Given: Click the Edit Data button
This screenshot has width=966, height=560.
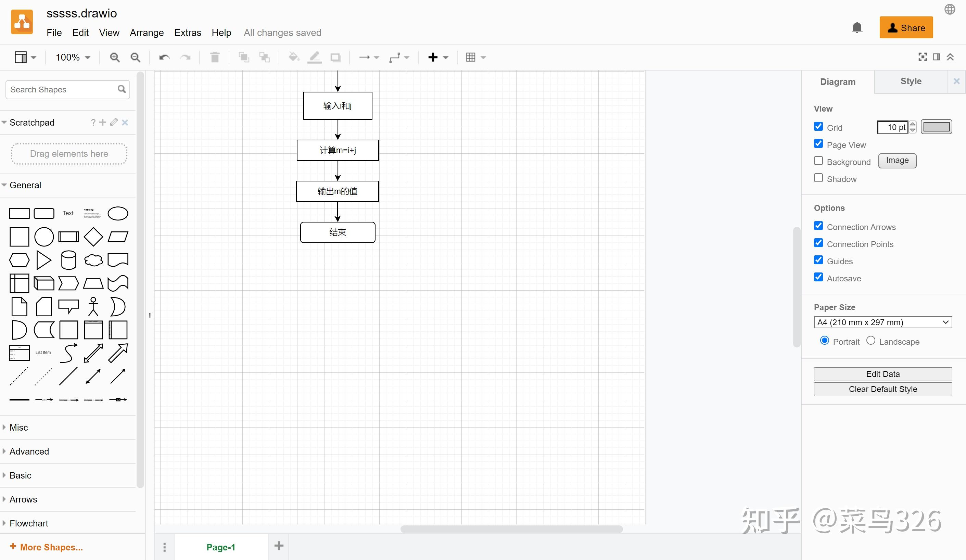Looking at the screenshot, I should click(x=882, y=374).
